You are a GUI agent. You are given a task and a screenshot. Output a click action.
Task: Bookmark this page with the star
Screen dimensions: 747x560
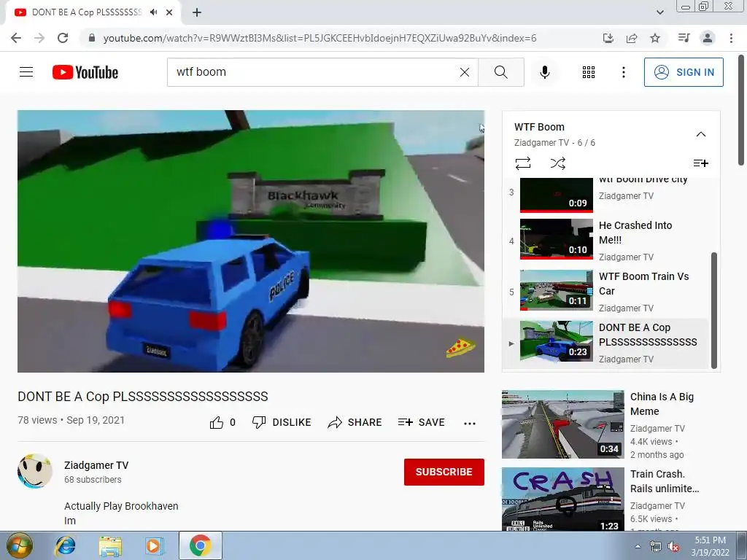(x=655, y=38)
